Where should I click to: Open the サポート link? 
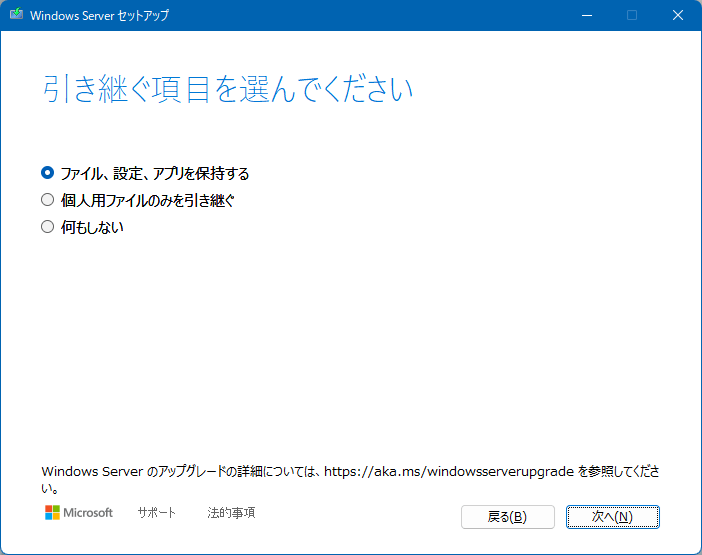(157, 512)
